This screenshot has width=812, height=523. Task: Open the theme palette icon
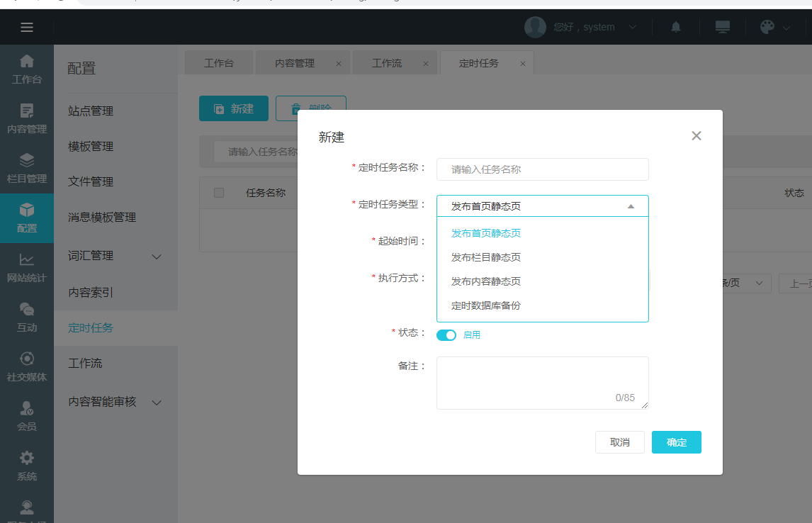(x=767, y=27)
